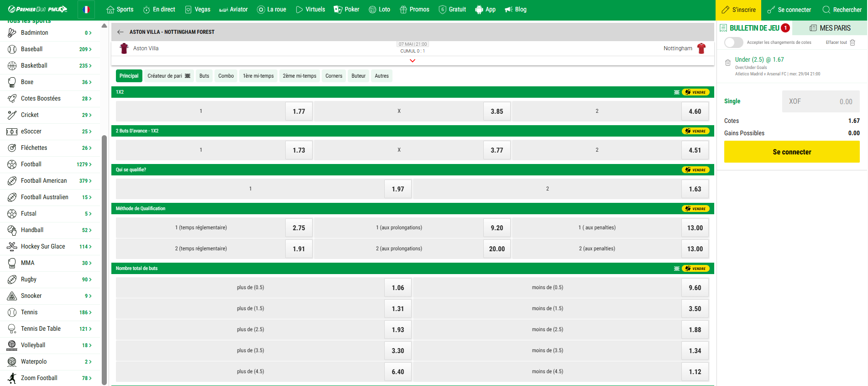Image resolution: width=868 pixels, height=386 pixels.
Task: Click VENDRE badge in 2 Buts D'avance header
Action: (695, 131)
